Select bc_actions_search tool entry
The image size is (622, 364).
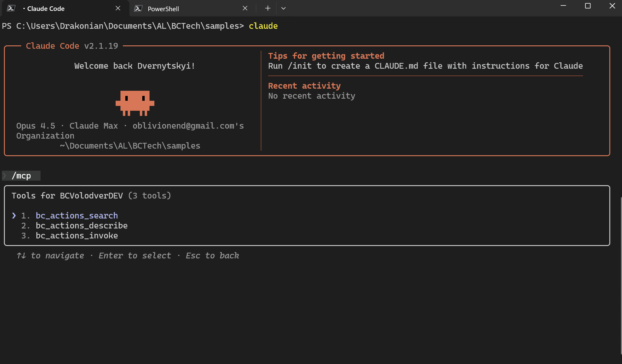77,215
